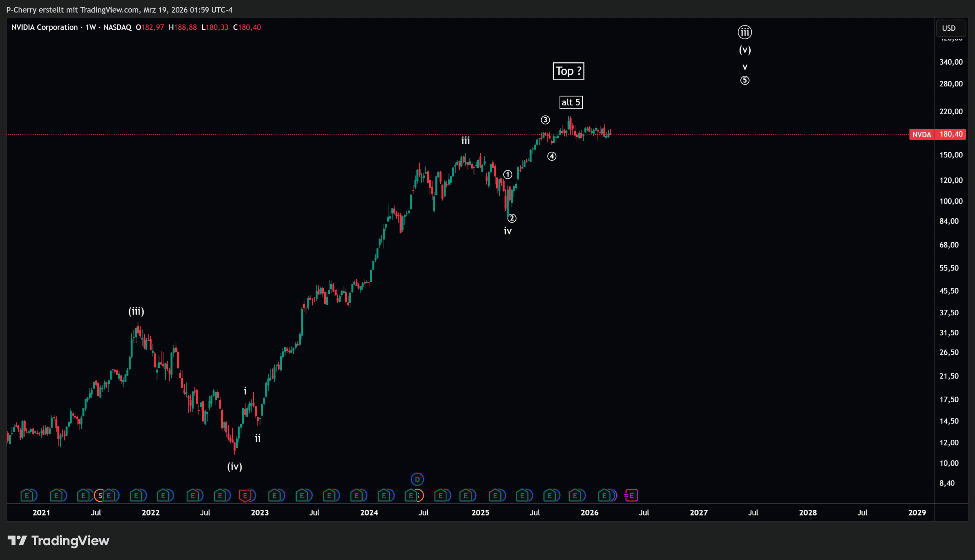
Task: Click the (iv) wave label at the 2022 low
Action: (234, 466)
